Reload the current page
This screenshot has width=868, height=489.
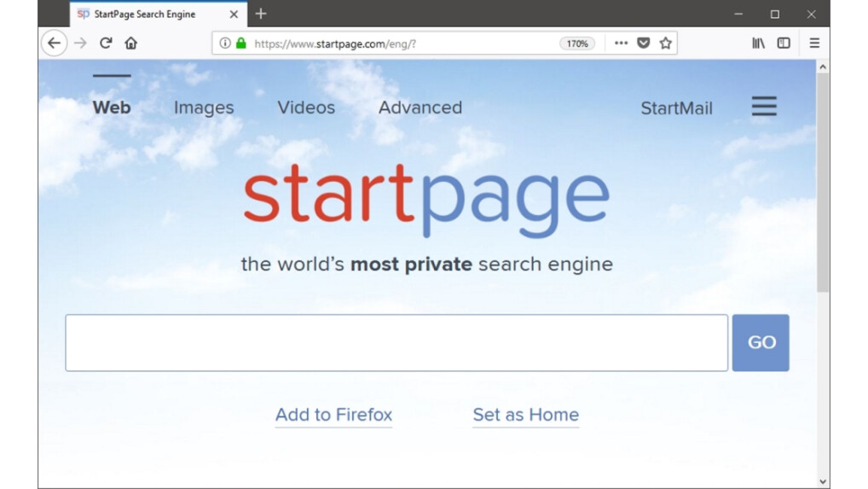[106, 44]
